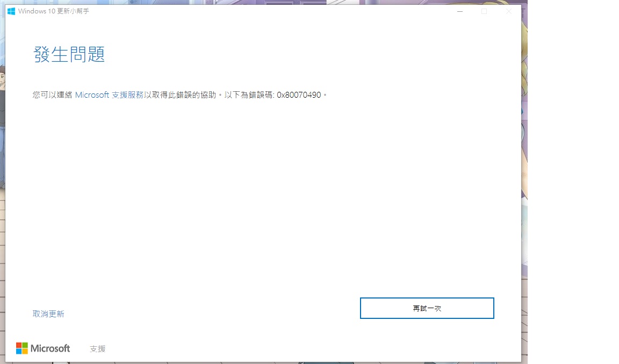The width and height of the screenshot is (619, 364).
Task: Click the text 您可以連絡 in the message
Action: click(x=53, y=95)
